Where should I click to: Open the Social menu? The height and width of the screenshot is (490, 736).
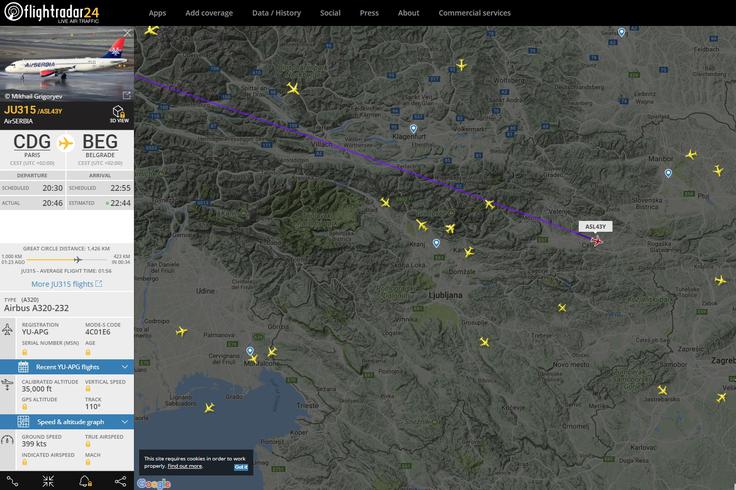coord(330,13)
